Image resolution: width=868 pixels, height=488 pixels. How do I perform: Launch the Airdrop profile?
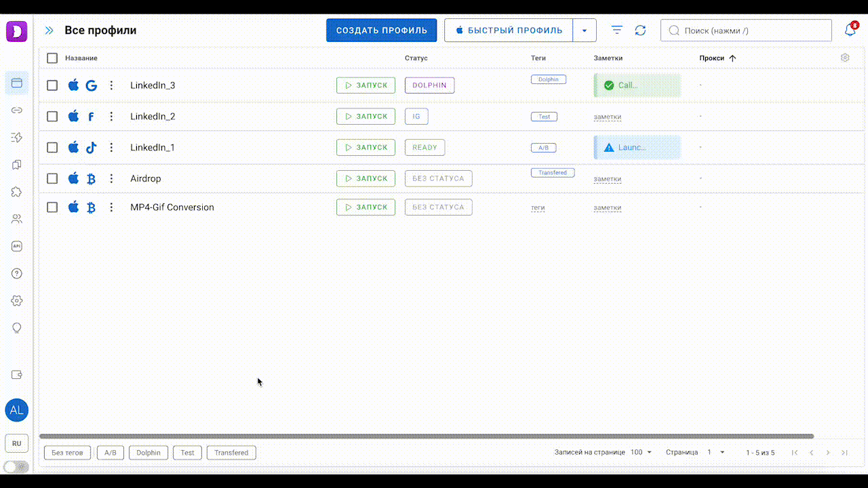(366, 179)
